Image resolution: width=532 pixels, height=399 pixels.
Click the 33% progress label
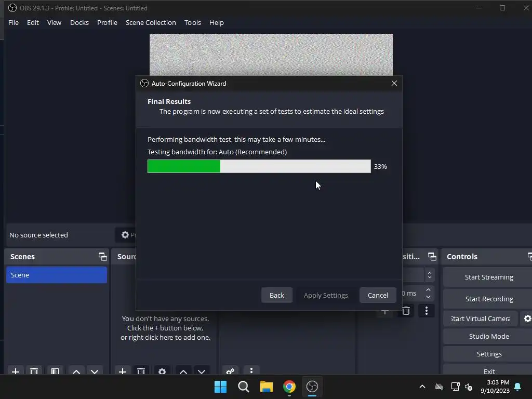click(x=380, y=166)
